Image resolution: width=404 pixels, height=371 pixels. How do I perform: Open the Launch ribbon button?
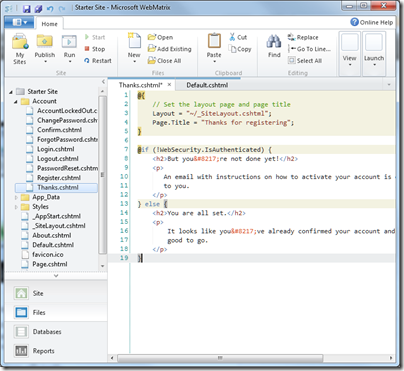point(374,53)
